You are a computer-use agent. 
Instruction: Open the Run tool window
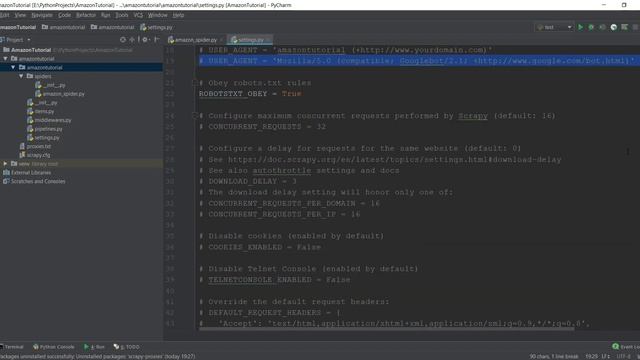(x=94, y=347)
